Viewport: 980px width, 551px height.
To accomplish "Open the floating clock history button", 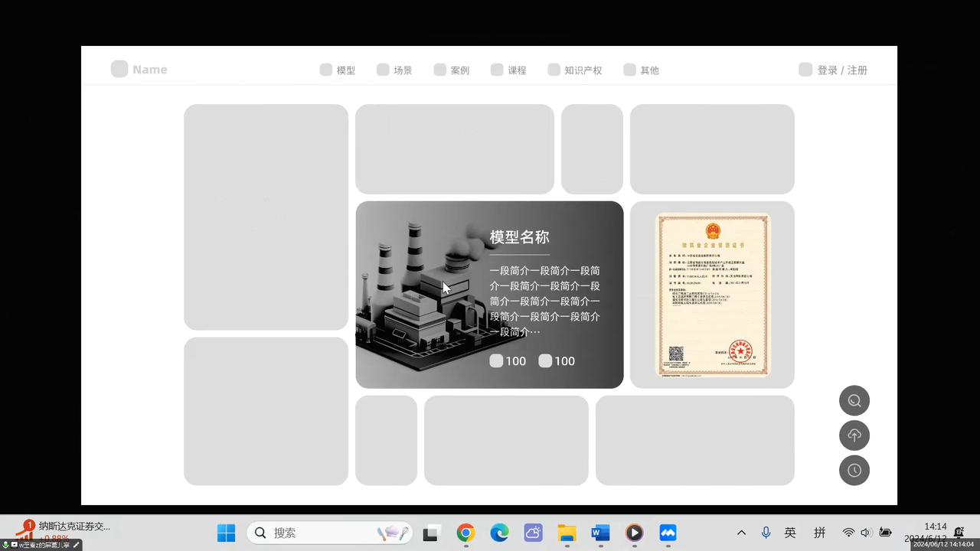I will [x=854, y=470].
